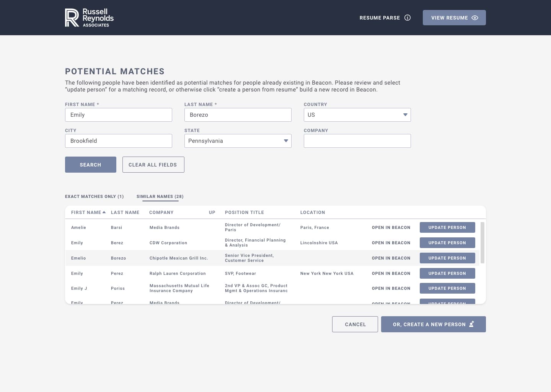Cancel the potential match review
Viewport: 551px width, 392px height.
pyautogui.click(x=355, y=324)
